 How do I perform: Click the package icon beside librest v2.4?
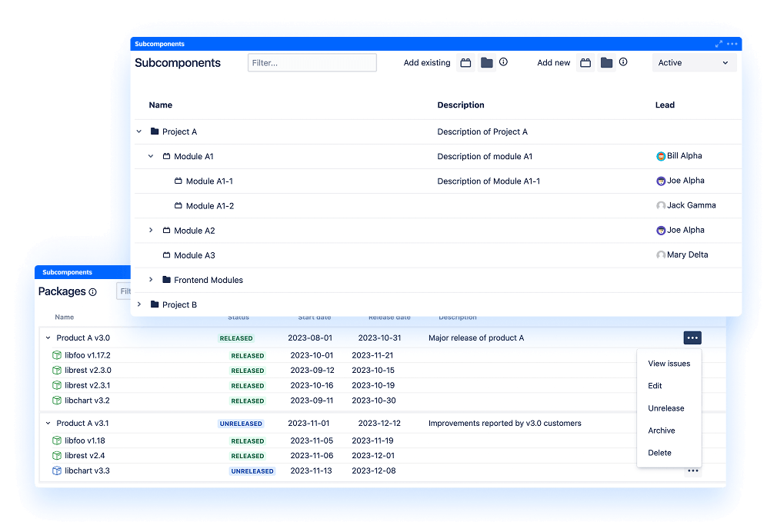click(x=58, y=455)
